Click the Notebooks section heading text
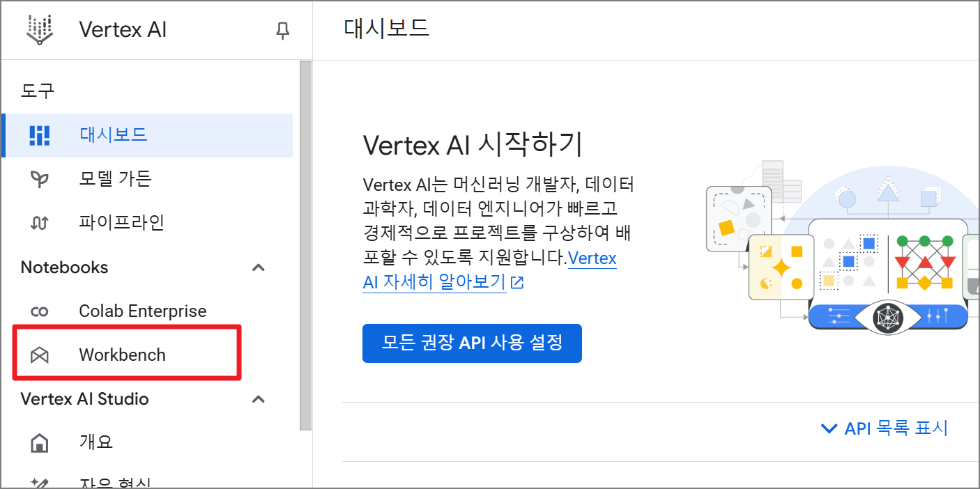The width and height of the screenshot is (980, 489). pos(64,267)
